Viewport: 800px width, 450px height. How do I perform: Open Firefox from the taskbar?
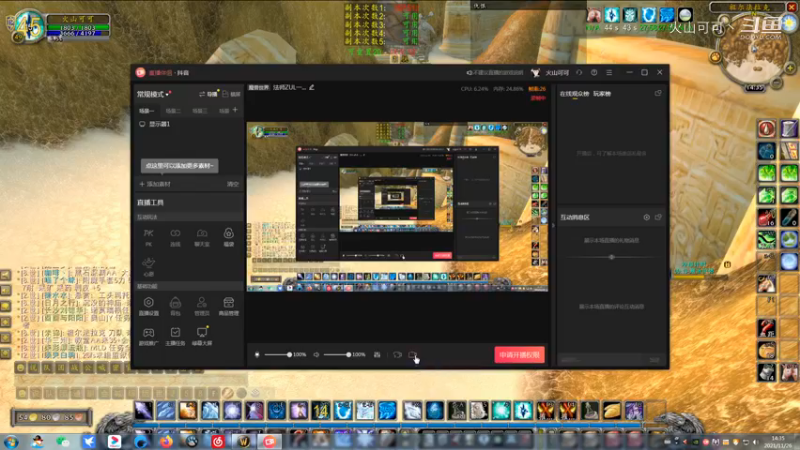click(x=166, y=442)
